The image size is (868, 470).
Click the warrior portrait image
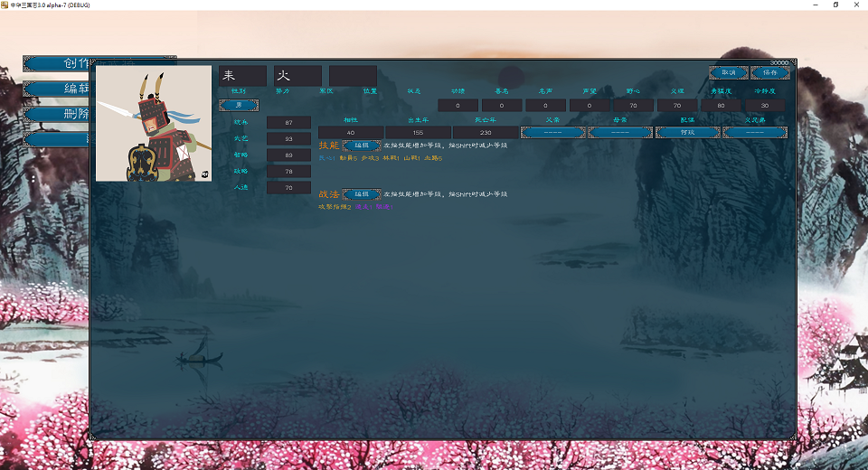[154, 124]
